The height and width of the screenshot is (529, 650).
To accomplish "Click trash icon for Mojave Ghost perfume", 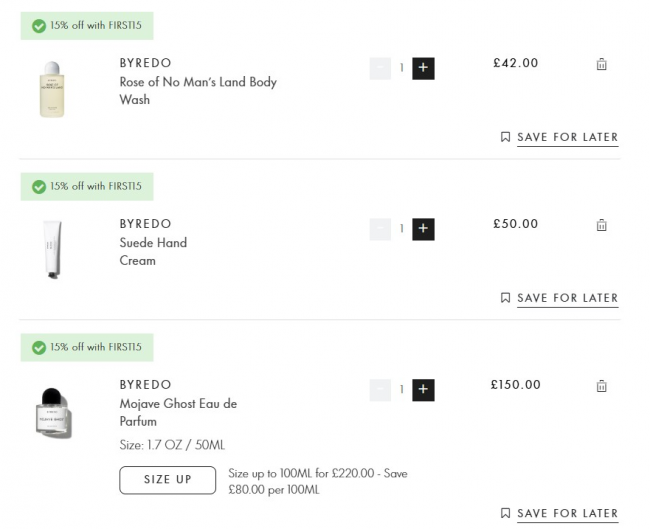I will pos(601,386).
